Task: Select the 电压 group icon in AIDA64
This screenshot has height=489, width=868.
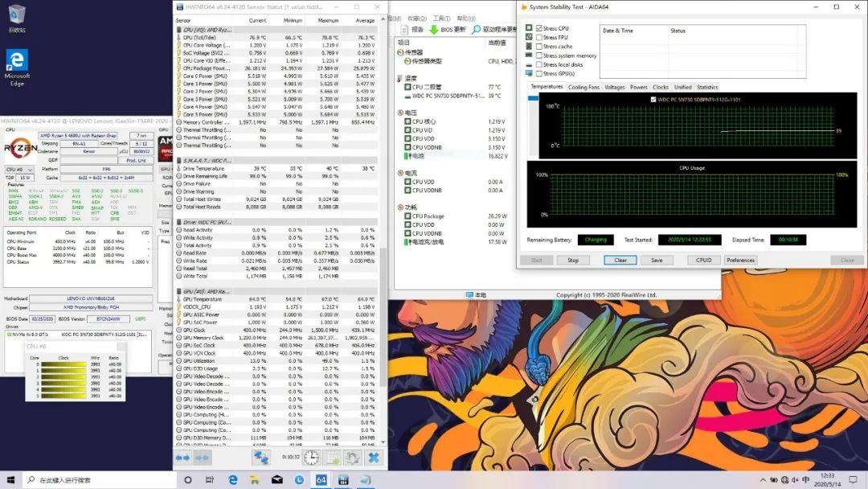Action: (400, 113)
